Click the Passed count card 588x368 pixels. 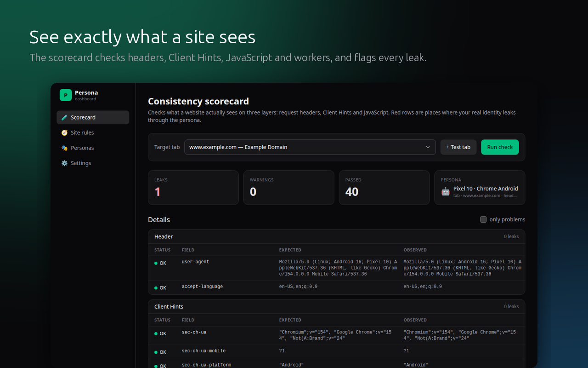[x=384, y=188]
